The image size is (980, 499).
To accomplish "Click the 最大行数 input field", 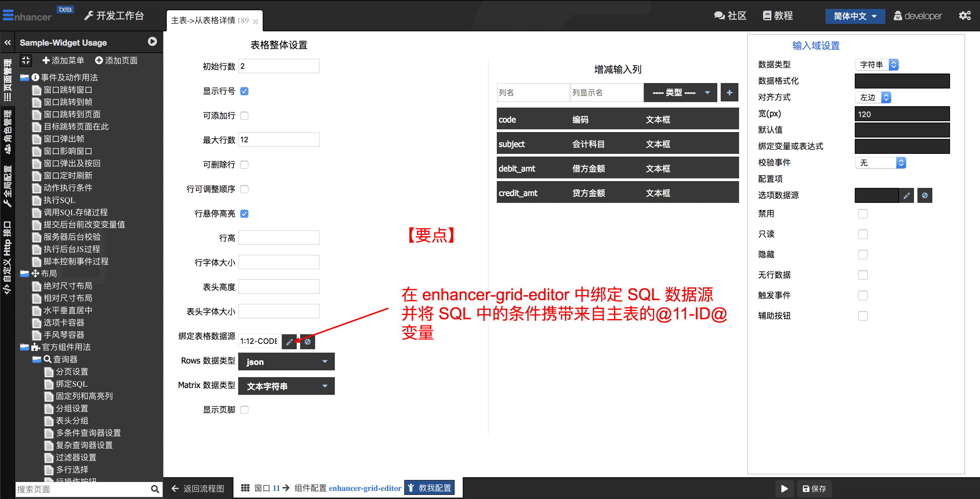I will pyautogui.click(x=278, y=140).
